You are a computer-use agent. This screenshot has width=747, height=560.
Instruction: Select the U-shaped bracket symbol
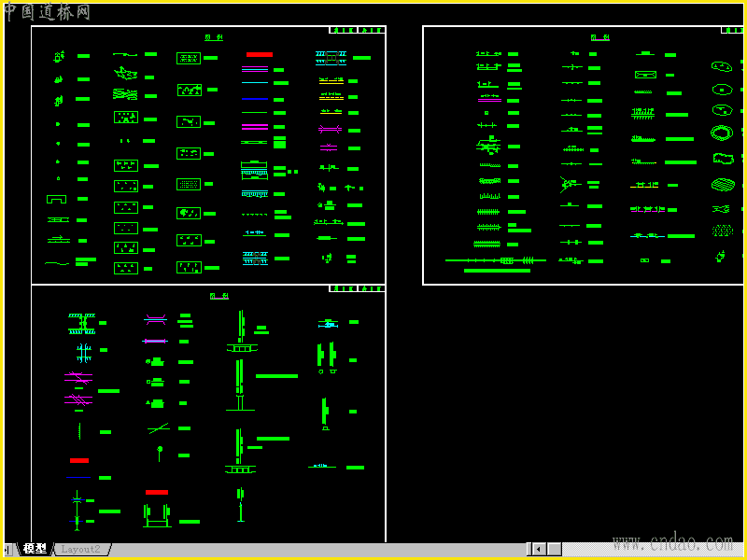pyautogui.click(x=56, y=199)
